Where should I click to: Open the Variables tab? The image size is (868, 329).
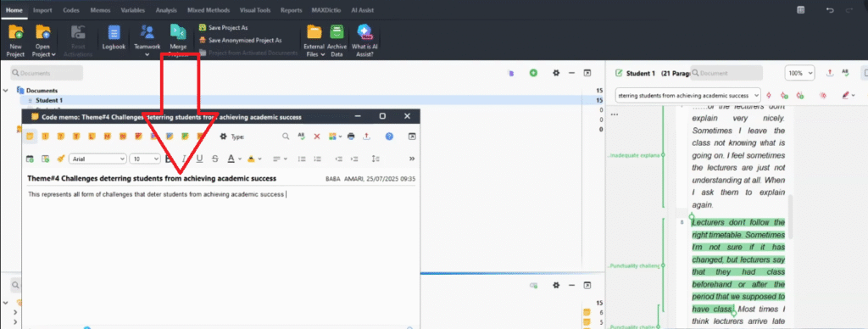click(133, 10)
